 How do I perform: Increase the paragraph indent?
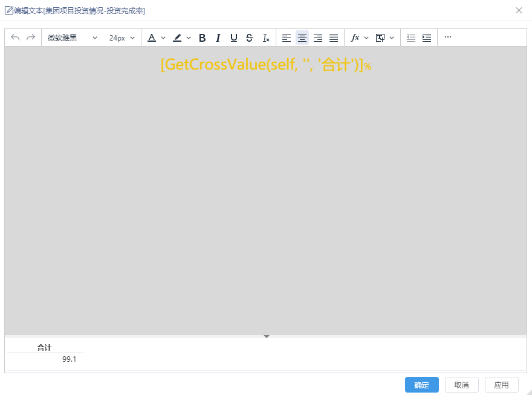(427, 38)
